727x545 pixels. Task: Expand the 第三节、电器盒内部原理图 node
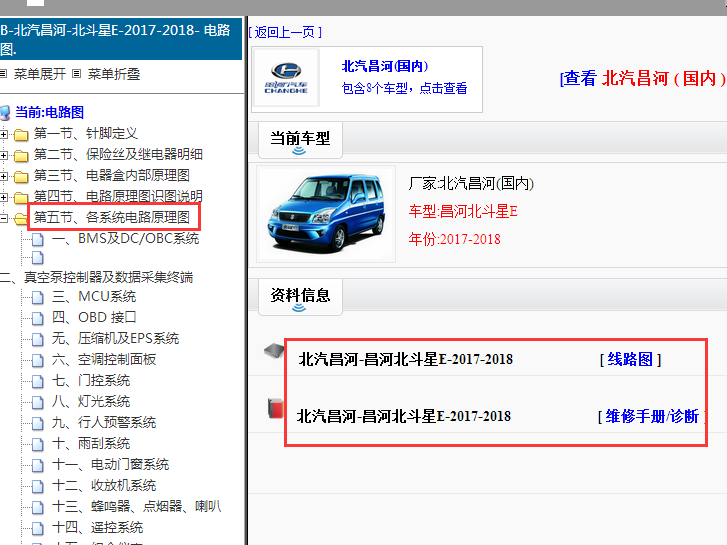(x=4, y=176)
